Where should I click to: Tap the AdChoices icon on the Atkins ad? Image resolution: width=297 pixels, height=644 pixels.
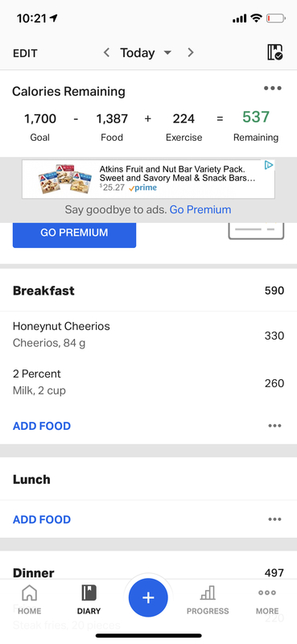269,165
